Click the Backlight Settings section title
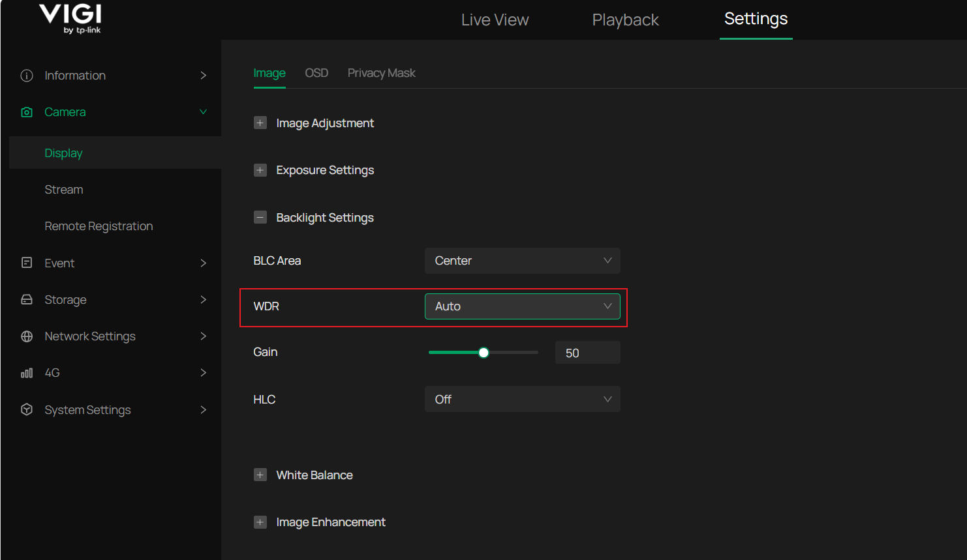This screenshot has width=967, height=560. pos(325,217)
